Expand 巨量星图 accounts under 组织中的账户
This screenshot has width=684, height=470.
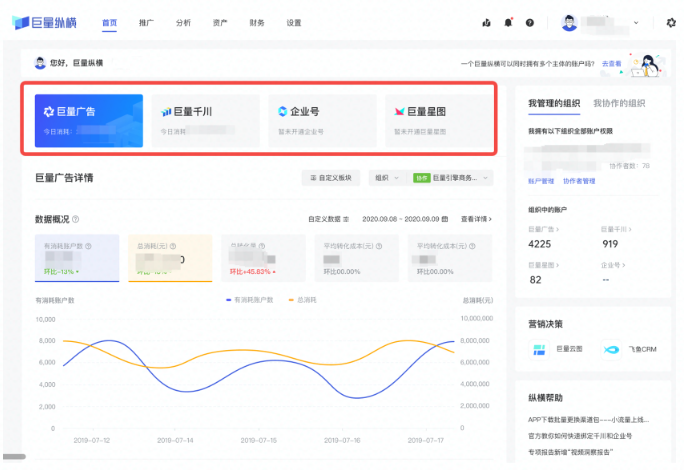point(544,265)
